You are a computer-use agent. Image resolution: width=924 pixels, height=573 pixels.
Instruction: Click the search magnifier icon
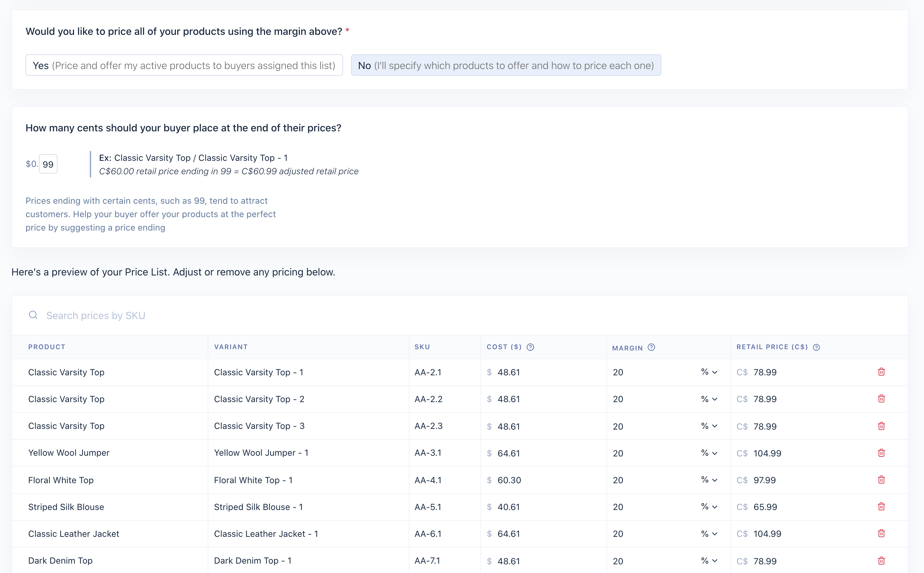(34, 315)
